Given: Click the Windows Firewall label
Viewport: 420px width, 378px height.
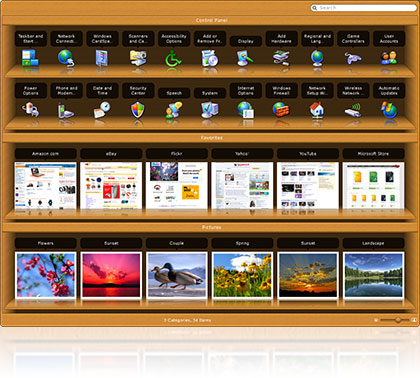Looking at the screenshot, I should pos(281,91).
